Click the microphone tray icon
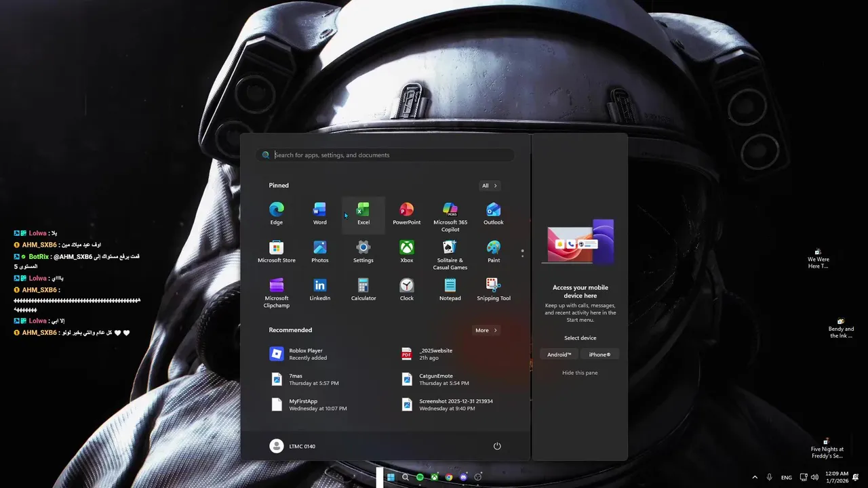Viewport: 868px width, 488px height. pos(769,477)
